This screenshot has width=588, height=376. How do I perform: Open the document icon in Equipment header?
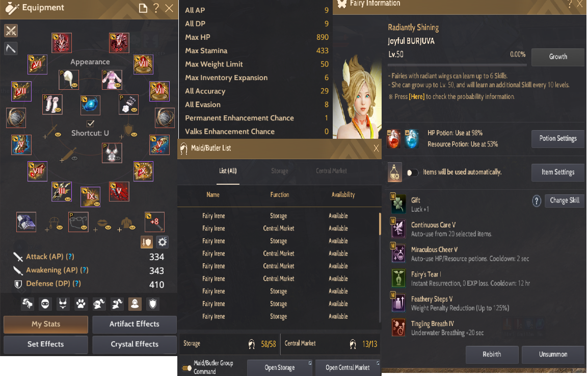[143, 8]
